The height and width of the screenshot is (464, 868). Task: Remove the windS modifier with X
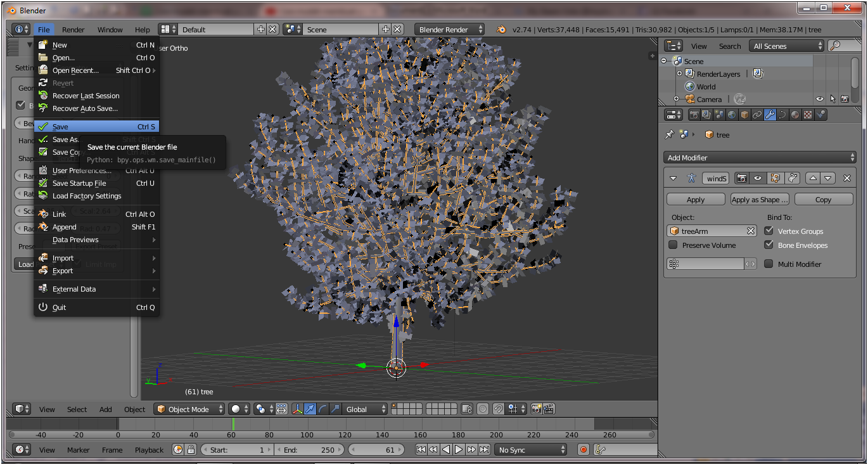pos(846,179)
